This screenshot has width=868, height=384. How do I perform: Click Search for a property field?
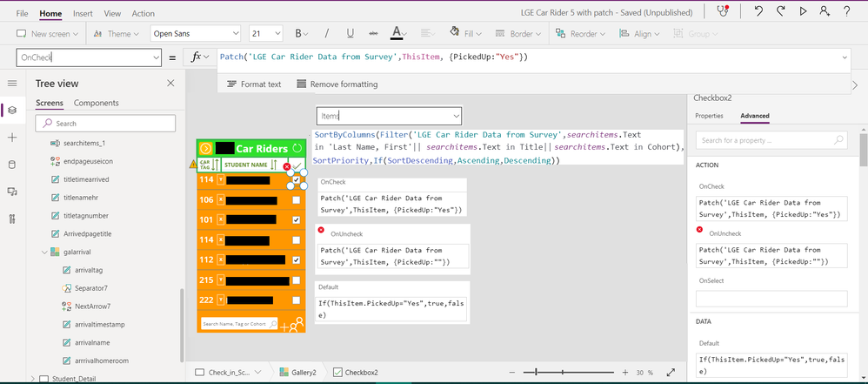[x=771, y=140]
